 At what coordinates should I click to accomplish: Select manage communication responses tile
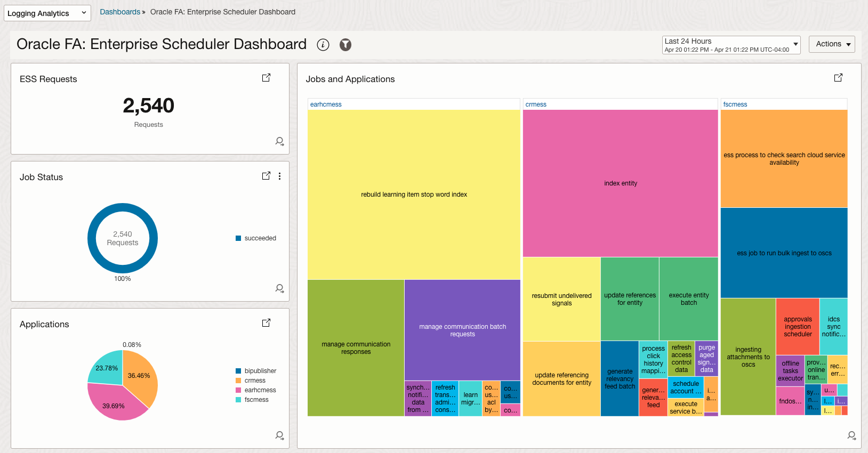(356, 348)
